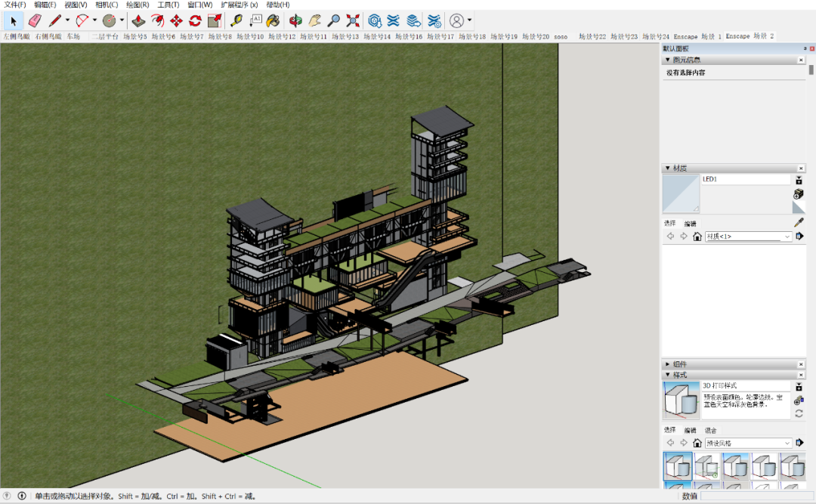Click the LED1 material color preview swatch

(681, 193)
